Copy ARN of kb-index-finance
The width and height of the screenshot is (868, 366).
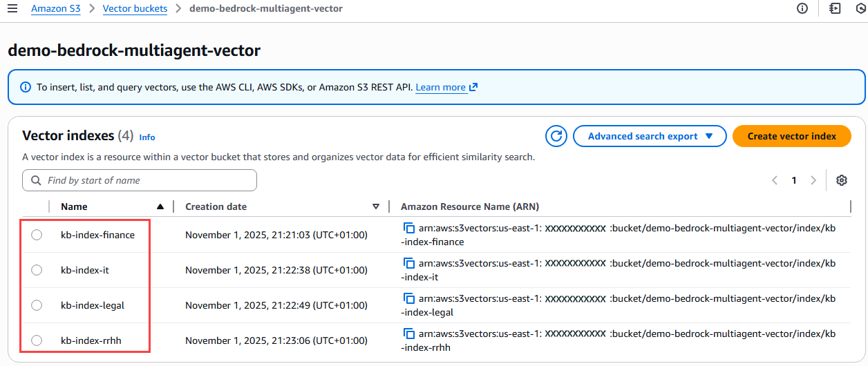pos(408,228)
